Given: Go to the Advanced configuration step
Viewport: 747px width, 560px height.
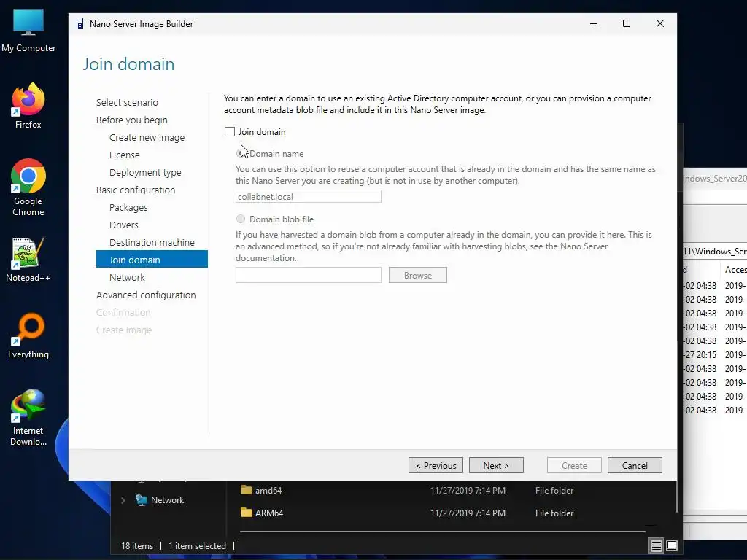Looking at the screenshot, I should (x=146, y=295).
